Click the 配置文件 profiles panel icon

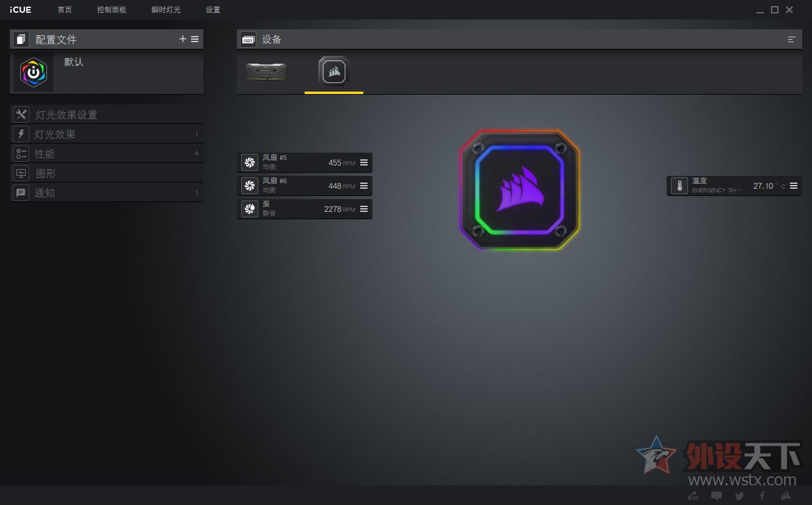(x=21, y=40)
